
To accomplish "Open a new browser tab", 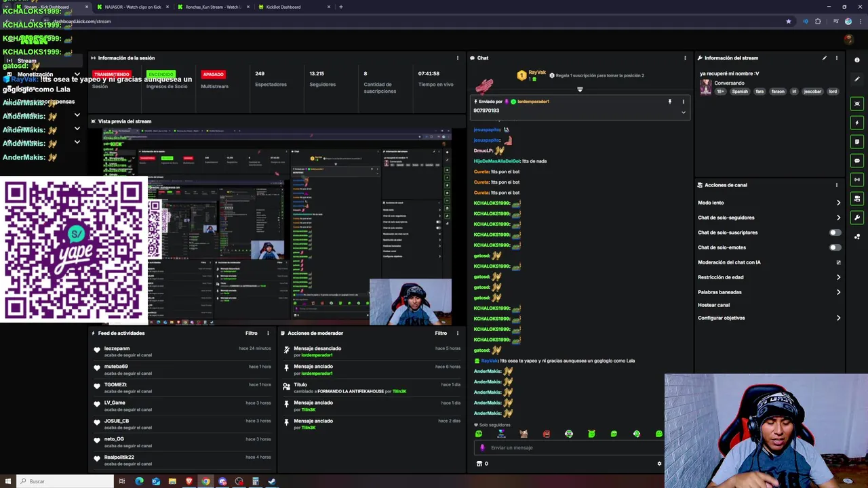I will click(340, 7).
